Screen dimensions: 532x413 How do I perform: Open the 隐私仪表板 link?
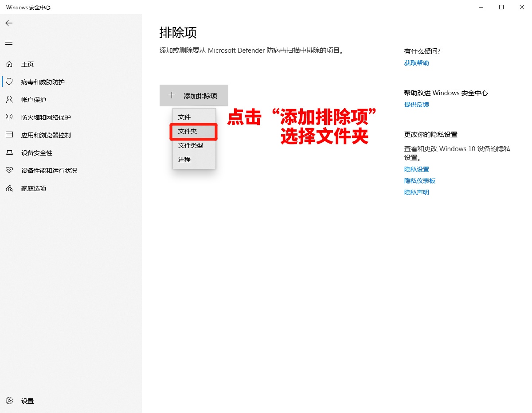pyautogui.click(x=420, y=181)
